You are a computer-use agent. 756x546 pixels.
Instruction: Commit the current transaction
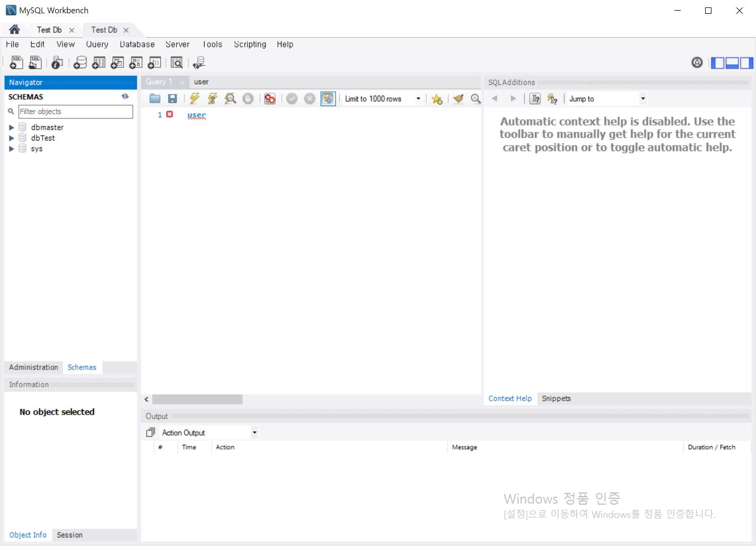point(292,99)
